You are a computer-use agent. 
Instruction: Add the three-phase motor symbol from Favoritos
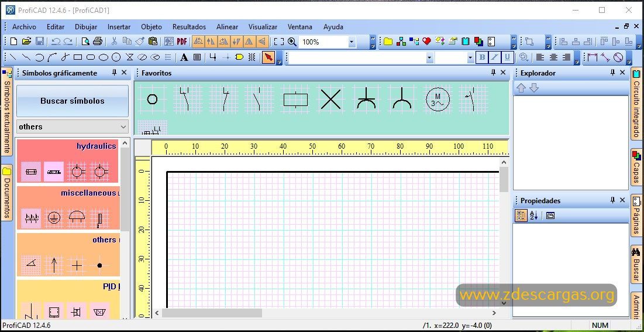point(438,99)
